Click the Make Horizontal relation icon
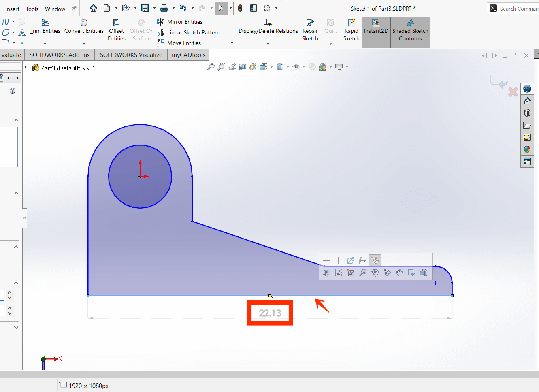This screenshot has height=392, width=539. (x=326, y=260)
